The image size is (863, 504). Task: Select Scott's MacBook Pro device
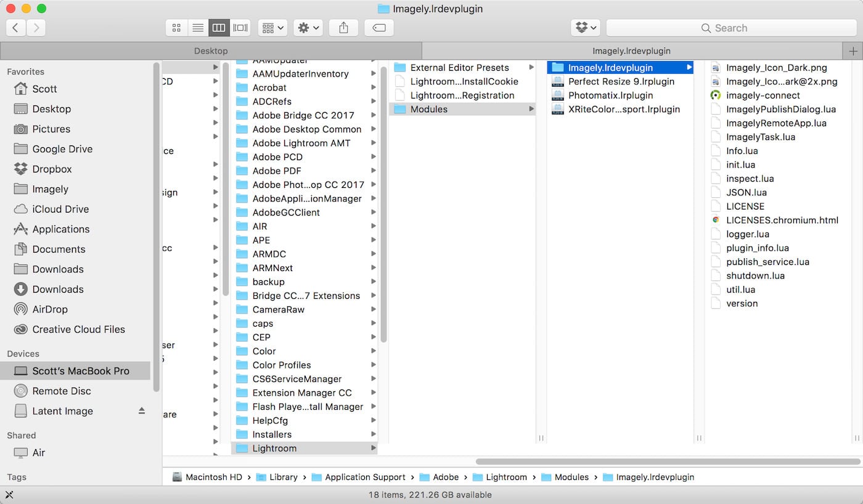[75, 371]
